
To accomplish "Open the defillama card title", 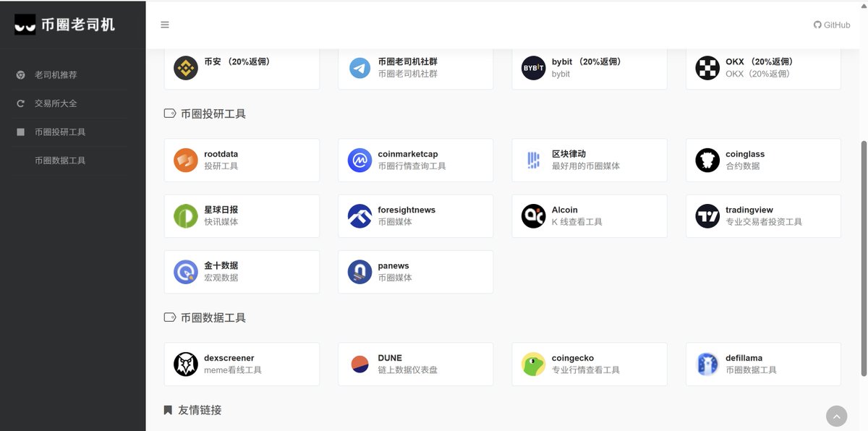I will coord(744,358).
